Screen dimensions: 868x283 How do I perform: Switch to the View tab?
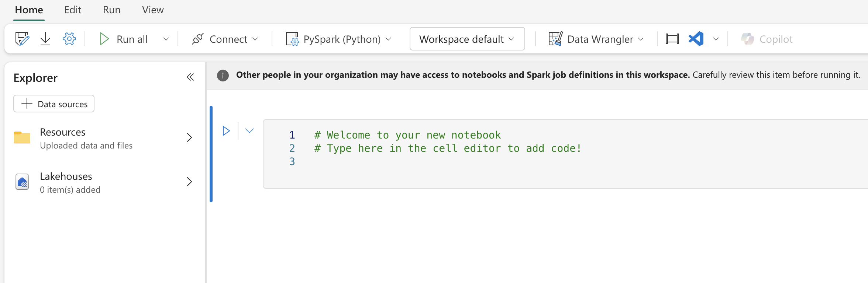pyautogui.click(x=153, y=10)
